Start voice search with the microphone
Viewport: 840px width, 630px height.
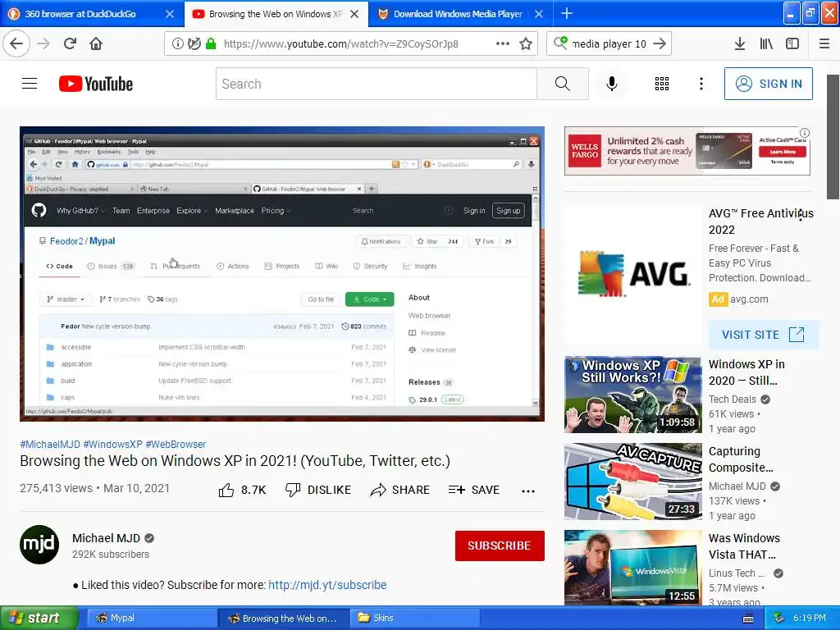(x=612, y=84)
